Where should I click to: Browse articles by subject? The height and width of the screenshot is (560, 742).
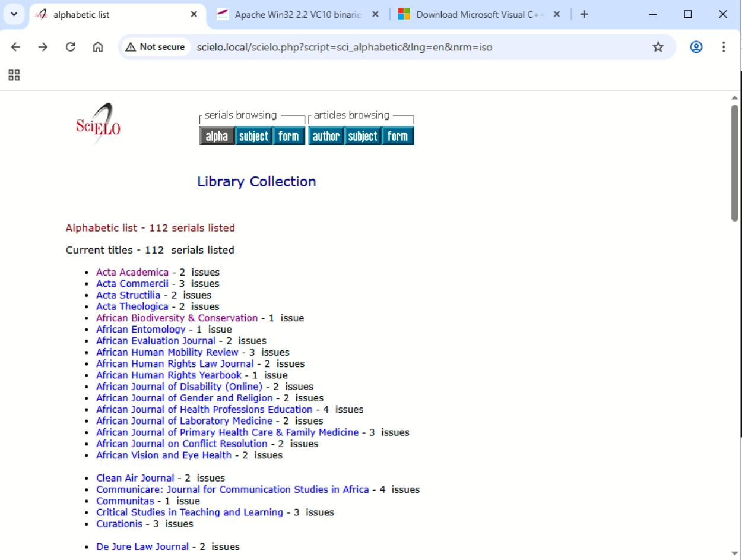pyautogui.click(x=362, y=136)
